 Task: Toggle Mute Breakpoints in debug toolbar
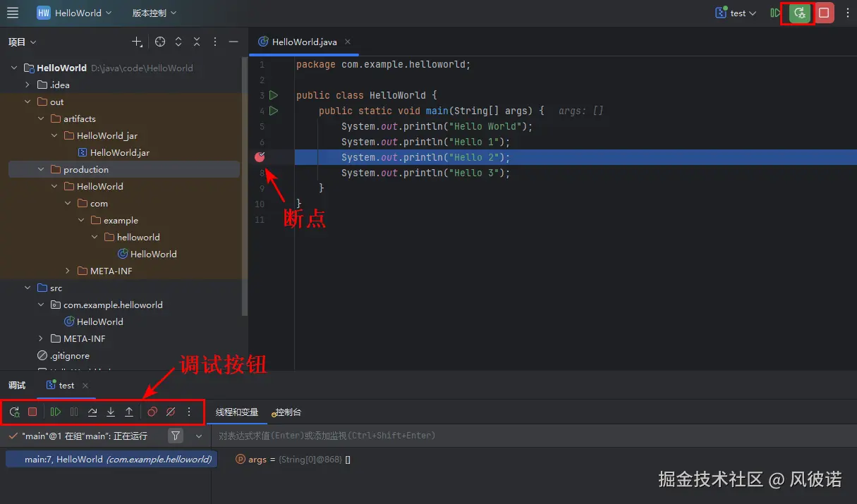(x=171, y=412)
